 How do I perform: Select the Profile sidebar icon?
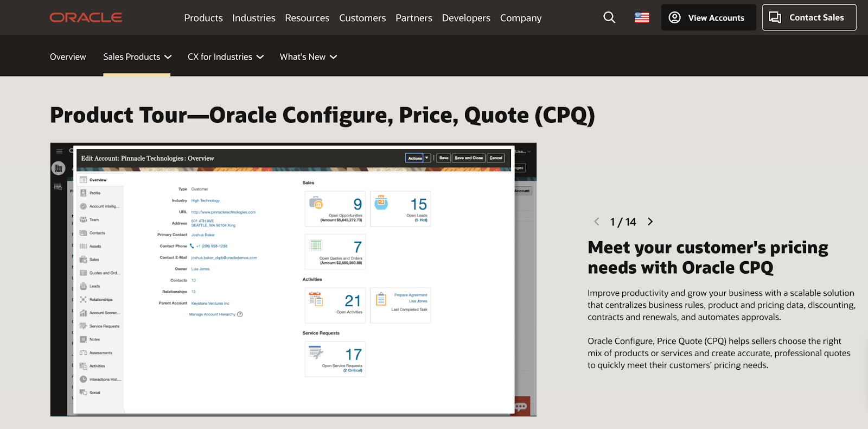point(84,193)
